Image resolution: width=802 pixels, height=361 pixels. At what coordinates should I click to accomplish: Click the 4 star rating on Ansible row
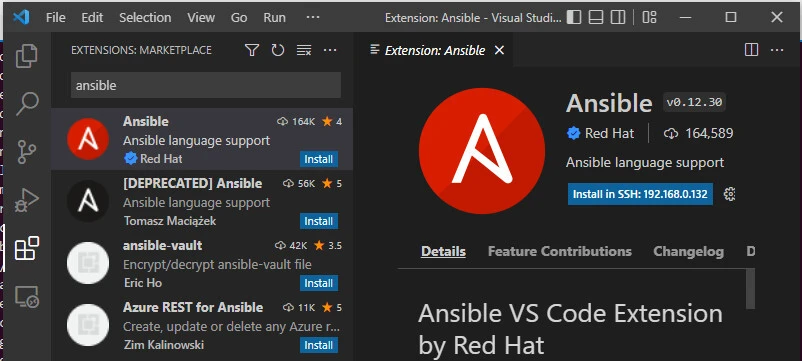[332, 122]
